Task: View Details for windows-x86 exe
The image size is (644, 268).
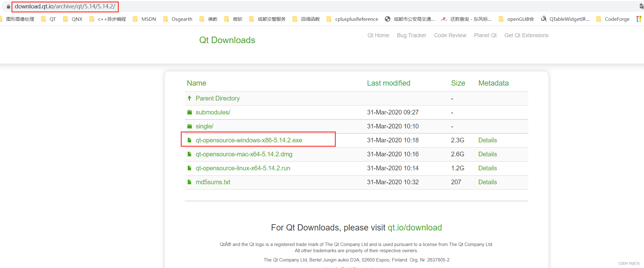Action: 487,140
